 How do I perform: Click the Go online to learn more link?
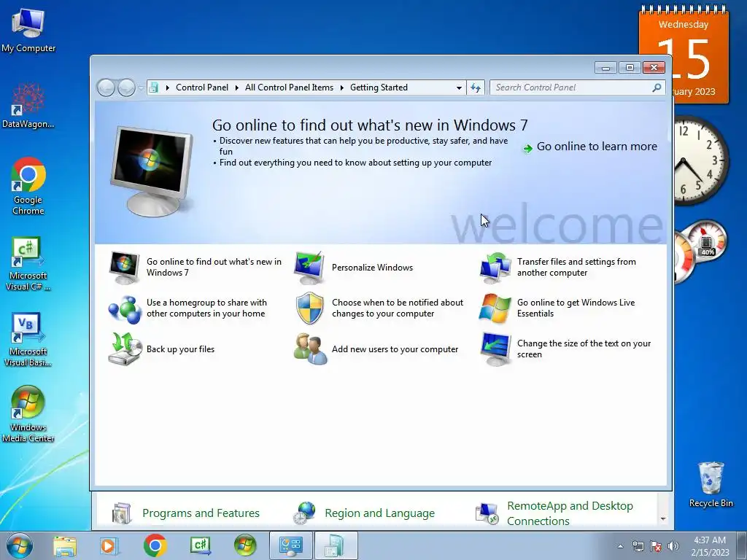coord(597,147)
